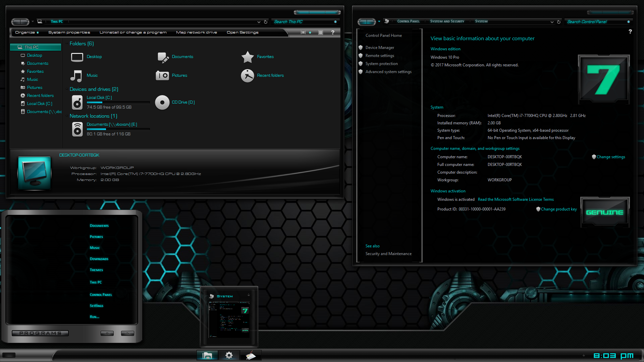Expand the address bar dropdown in This PC window
The height and width of the screenshot is (362, 644).
click(258, 21)
